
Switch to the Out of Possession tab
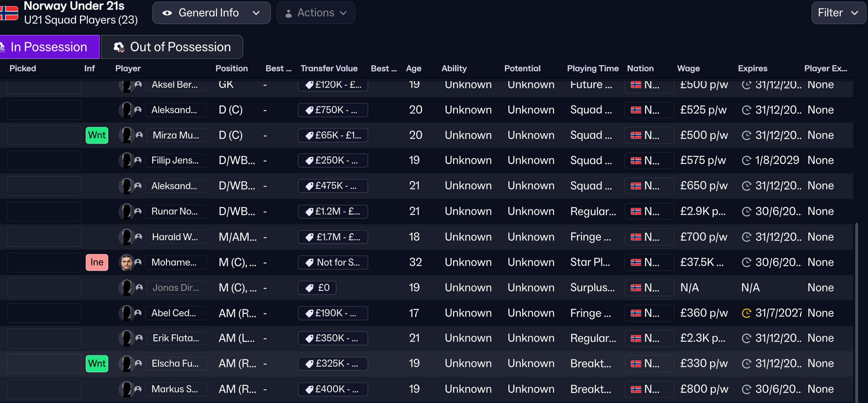[x=172, y=47]
